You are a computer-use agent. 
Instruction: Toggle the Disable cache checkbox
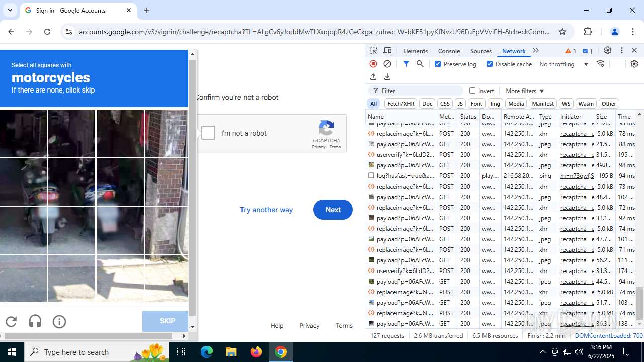click(x=490, y=64)
